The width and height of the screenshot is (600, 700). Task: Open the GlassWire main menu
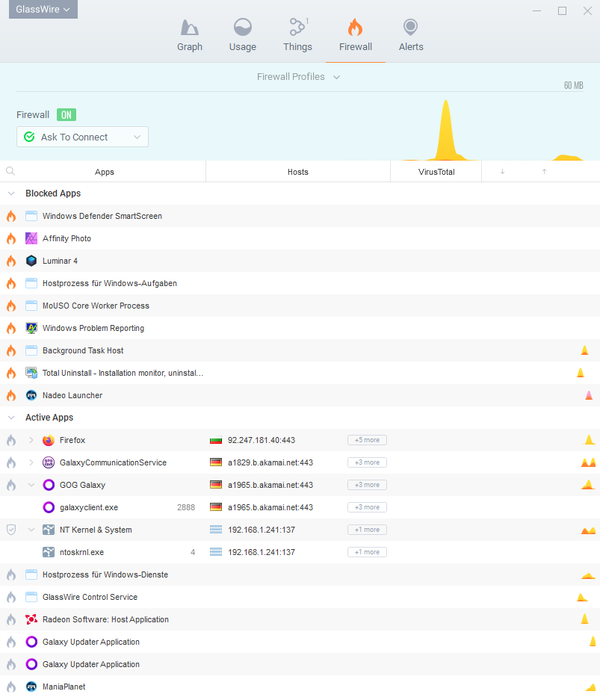click(43, 10)
